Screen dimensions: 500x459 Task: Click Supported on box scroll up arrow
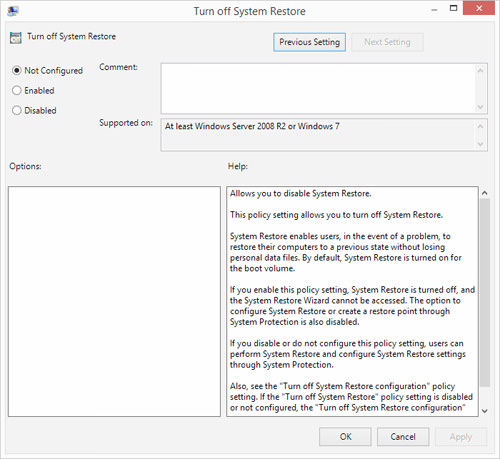[480, 126]
